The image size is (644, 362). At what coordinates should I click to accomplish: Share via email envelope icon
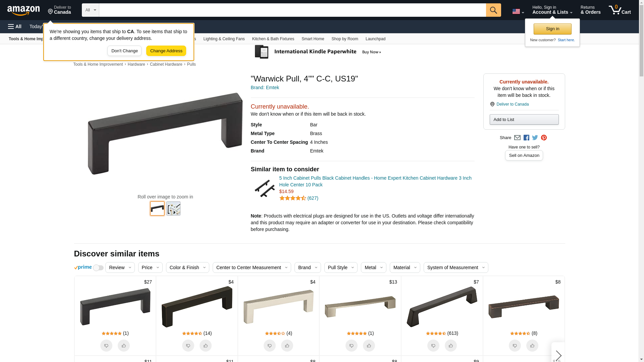click(517, 138)
